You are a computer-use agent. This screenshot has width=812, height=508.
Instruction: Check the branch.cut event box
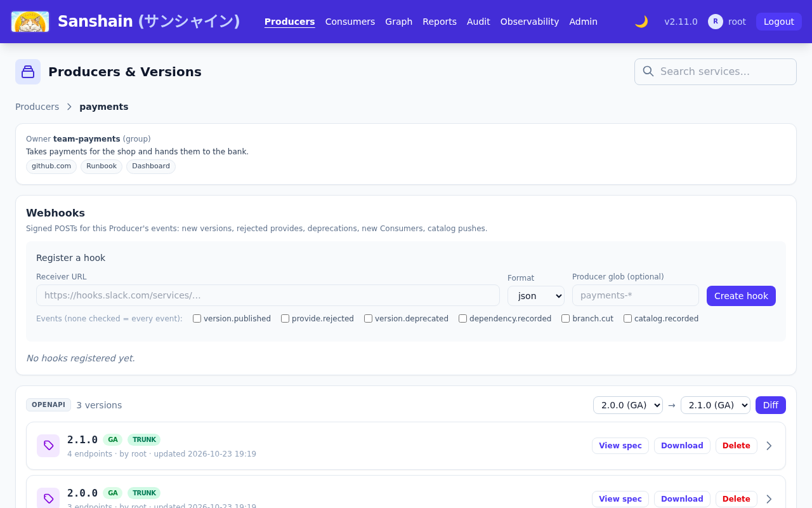coord(565,319)
